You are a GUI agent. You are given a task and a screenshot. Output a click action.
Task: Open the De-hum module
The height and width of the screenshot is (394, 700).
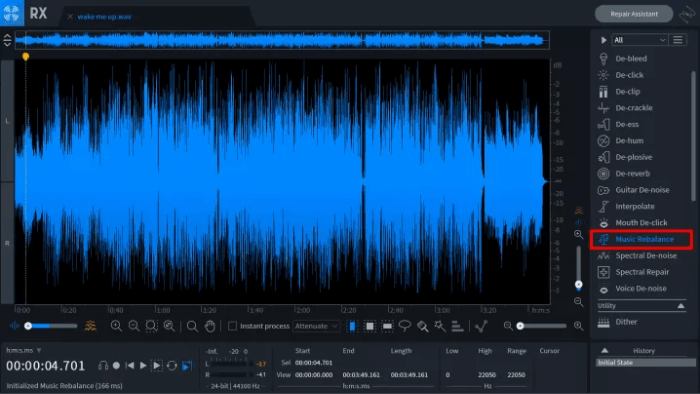629,141
